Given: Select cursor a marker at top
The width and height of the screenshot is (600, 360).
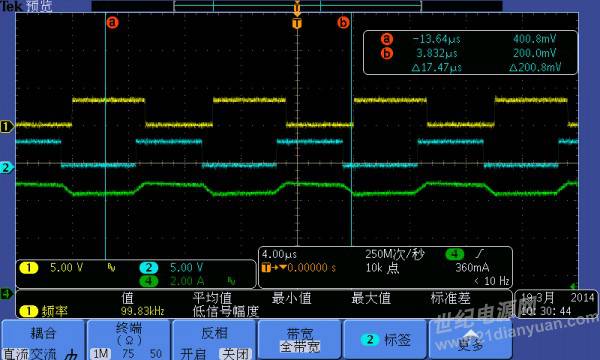Looking at the screenshot, I should click(112, 23).
